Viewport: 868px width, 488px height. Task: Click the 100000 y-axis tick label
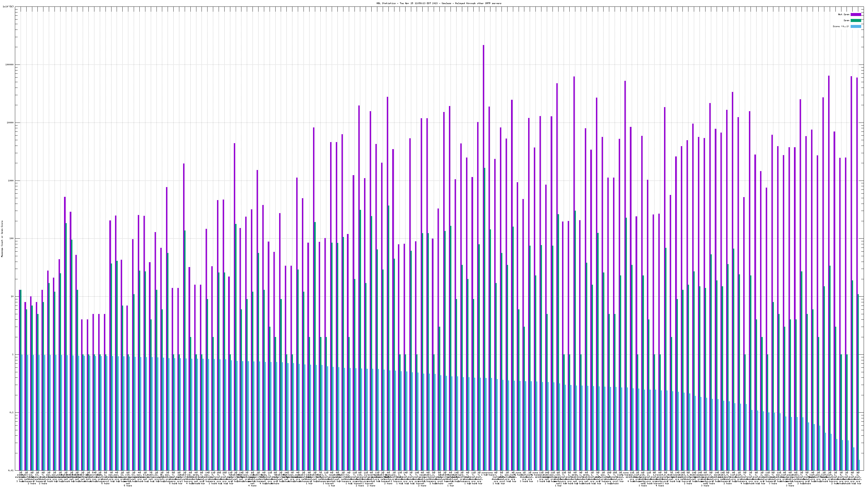coord(9,65)
